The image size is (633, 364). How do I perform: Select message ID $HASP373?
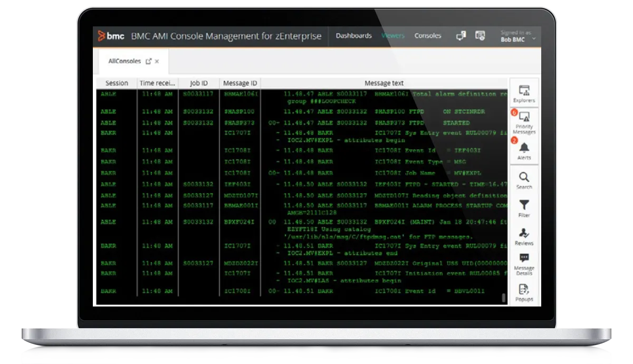pyautogui.click(x=239, y=123)
